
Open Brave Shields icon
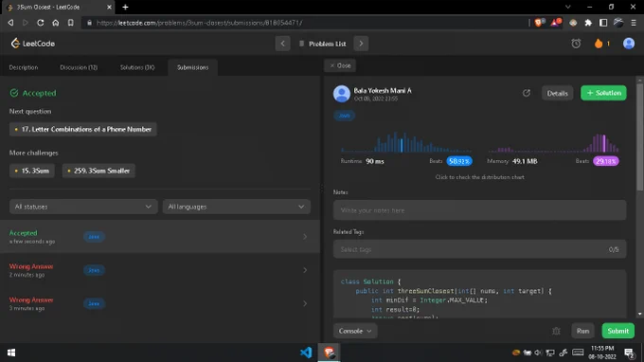tap(539, 23)
